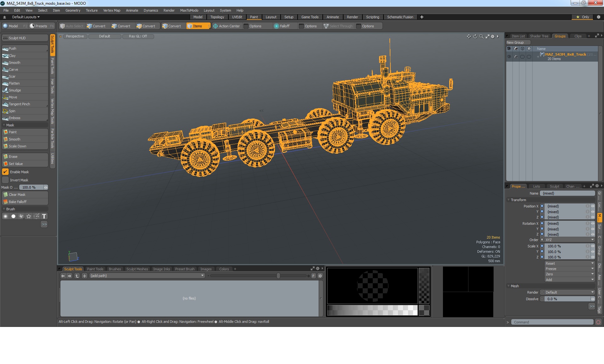Choose the Set Value mask tool
This screenshot has width=604, height=364.
coord(25,164)
